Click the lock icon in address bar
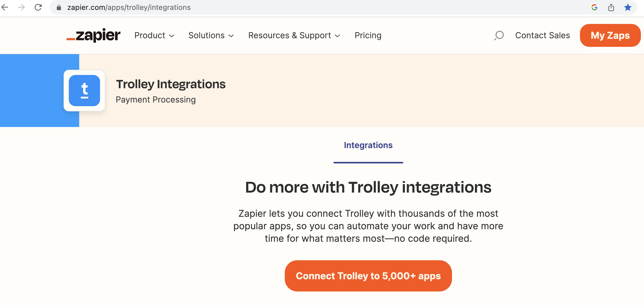 59,8
